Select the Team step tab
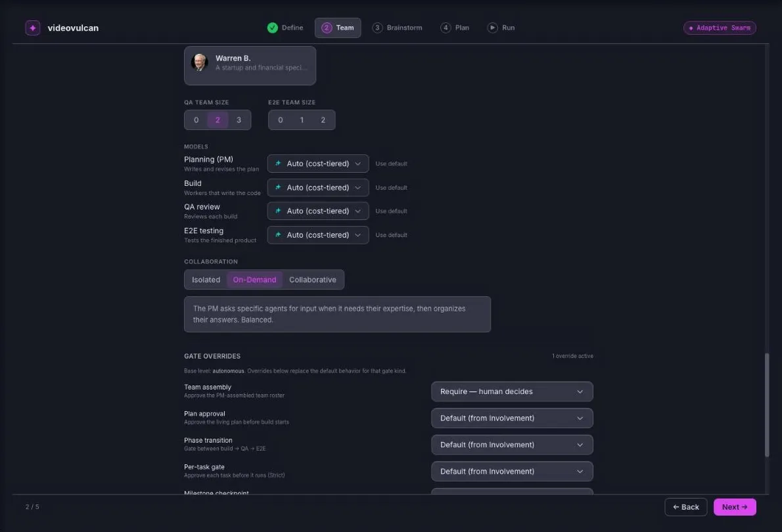Viewport: 782px width, 532px height. pyautogui.click(x=338, y=28)
